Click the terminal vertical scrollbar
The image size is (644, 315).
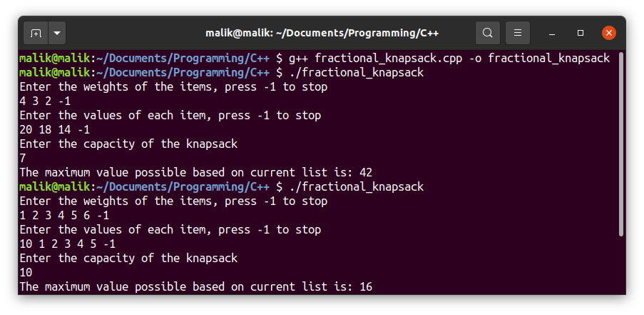(x=621, y=144)
